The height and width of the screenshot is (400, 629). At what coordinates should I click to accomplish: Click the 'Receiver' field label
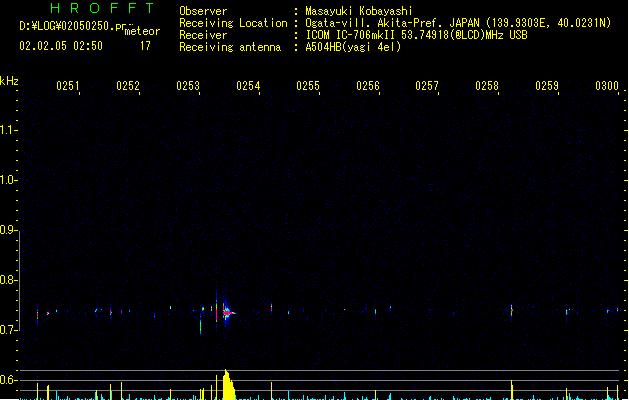click(203, 35)
